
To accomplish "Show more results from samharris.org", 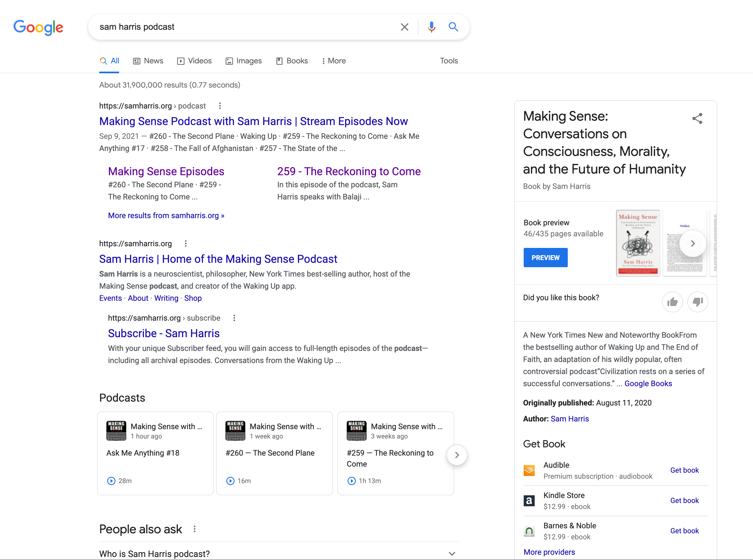I will point(166,216).
